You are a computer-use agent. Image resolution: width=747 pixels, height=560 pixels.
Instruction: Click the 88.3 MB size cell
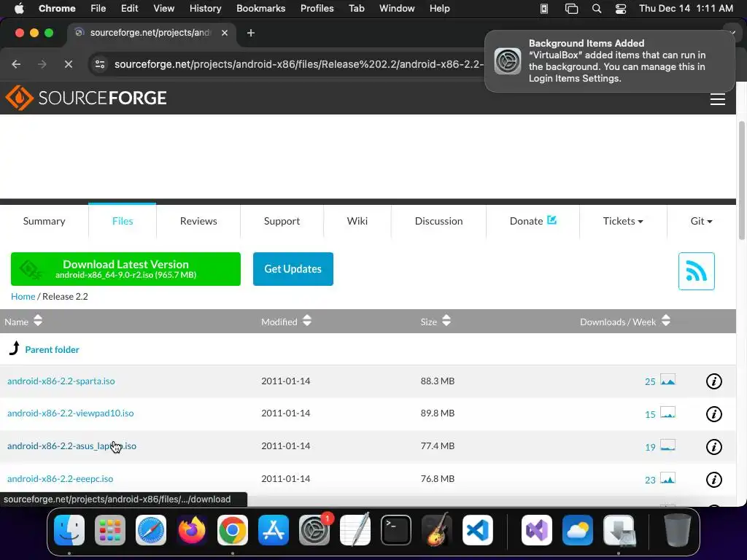pos(438,381)
